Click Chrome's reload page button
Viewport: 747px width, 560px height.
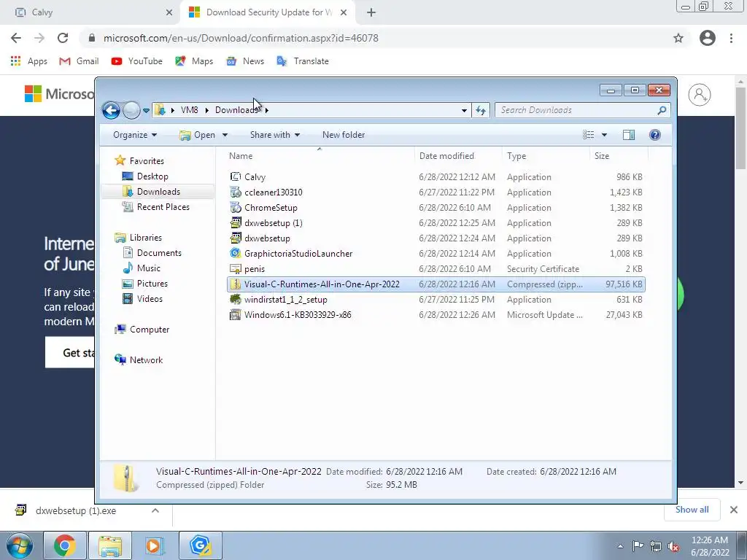[63, 38]
